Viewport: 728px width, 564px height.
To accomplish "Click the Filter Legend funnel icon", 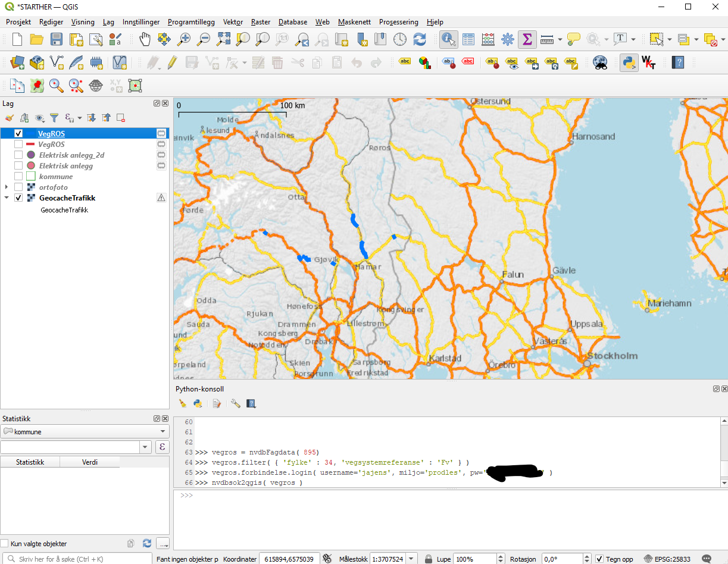I will point(54,118).
